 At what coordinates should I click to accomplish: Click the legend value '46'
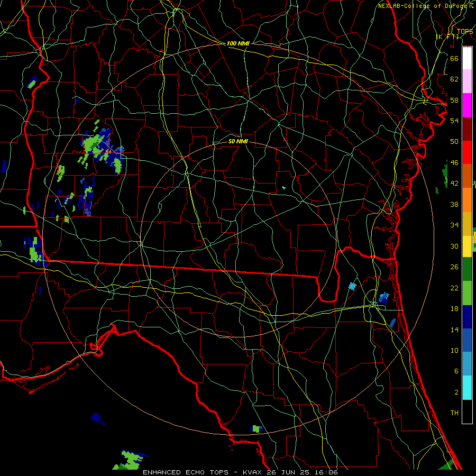(x=454, y=163)
